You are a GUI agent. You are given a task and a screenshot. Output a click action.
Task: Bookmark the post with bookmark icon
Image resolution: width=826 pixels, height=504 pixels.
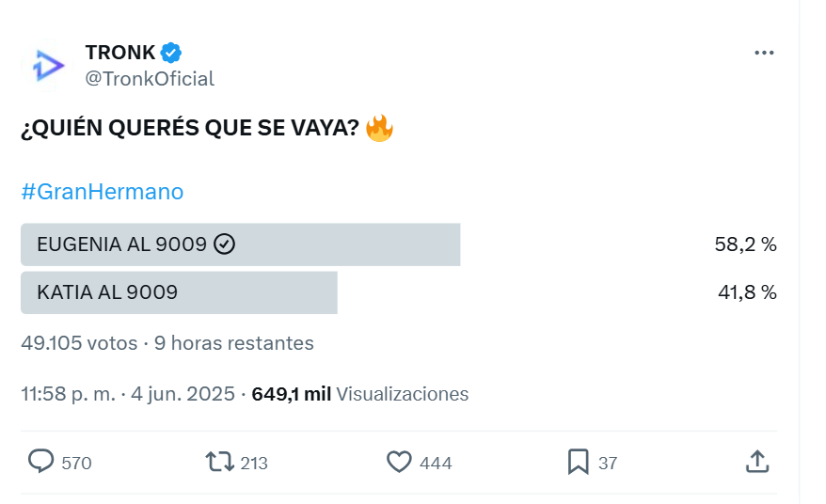(x=578, y=462)
